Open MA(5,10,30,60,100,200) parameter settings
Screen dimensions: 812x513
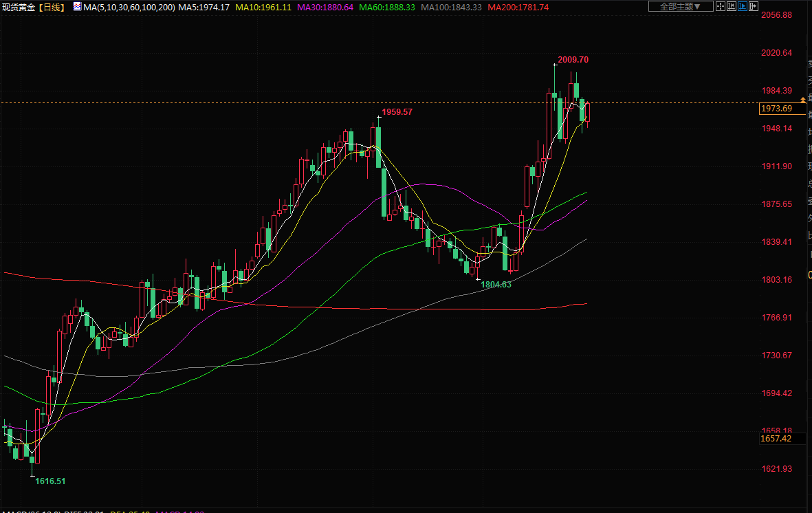click(x=129, y=7)
